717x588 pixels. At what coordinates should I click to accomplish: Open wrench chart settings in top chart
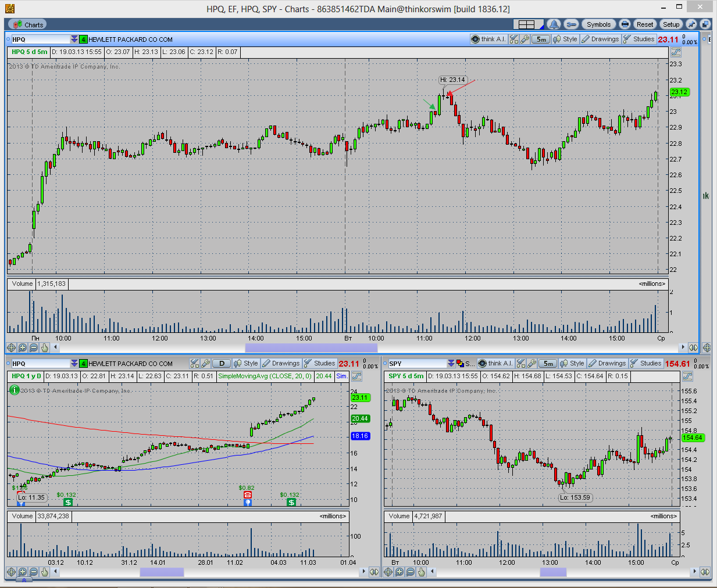pyautogui.click(x=525, y=39)
